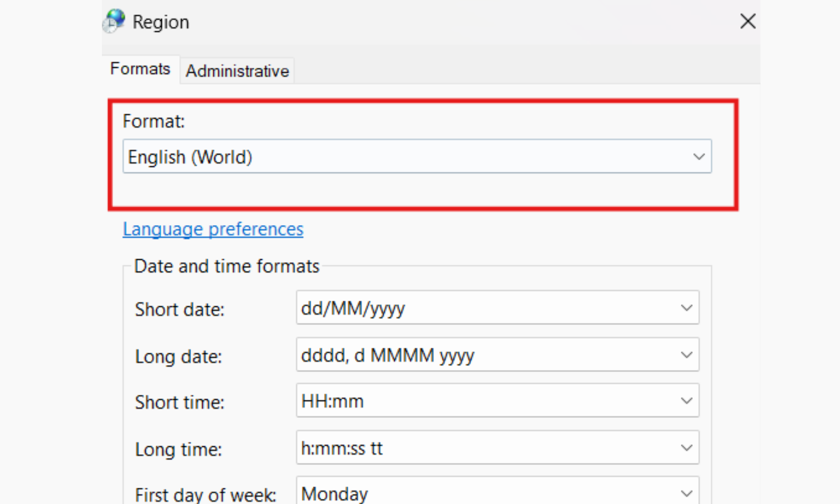
Task: Click the HH:mm short time value
Action: pos(333,401)
